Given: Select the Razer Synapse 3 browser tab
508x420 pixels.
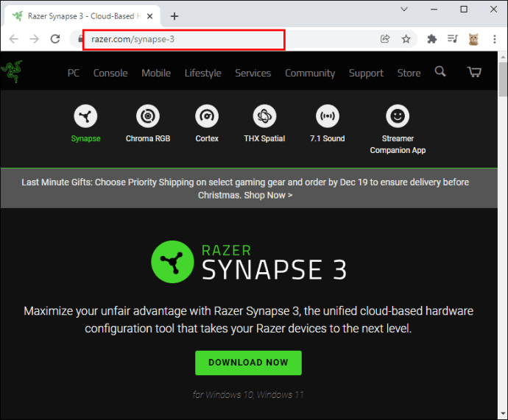Looking at the screenshot, I should pos(82,16).
